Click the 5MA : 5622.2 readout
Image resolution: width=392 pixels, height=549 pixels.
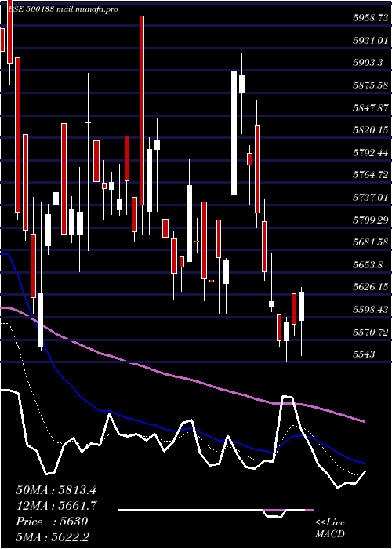point(54,537)
